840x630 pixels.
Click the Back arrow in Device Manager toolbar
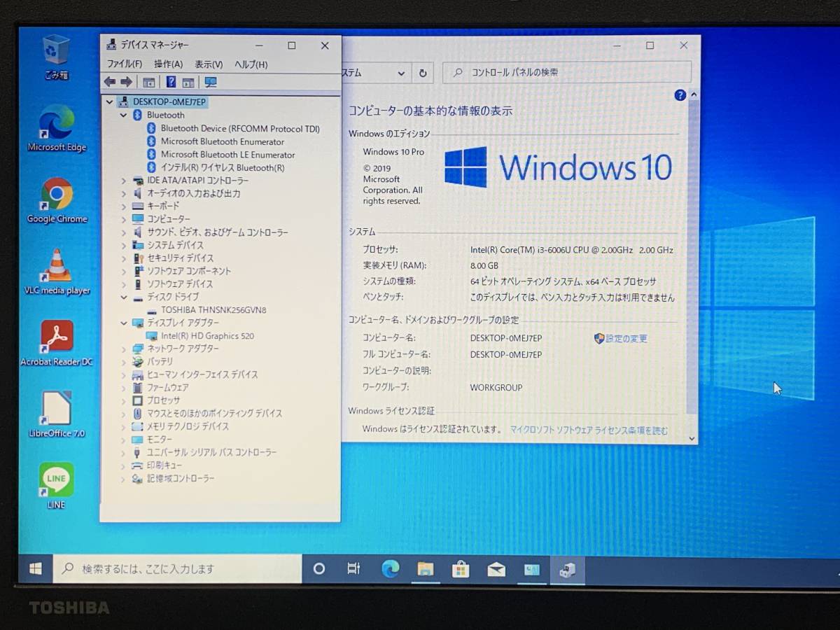point(110,82)
